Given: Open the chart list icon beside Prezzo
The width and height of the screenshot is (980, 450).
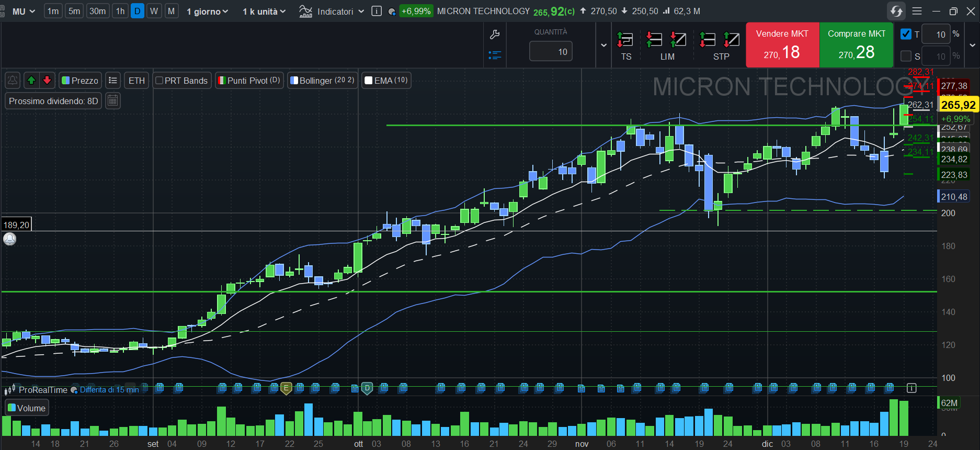Looking at the screenshot, I should pyautogui.click(x=112, y=80).
